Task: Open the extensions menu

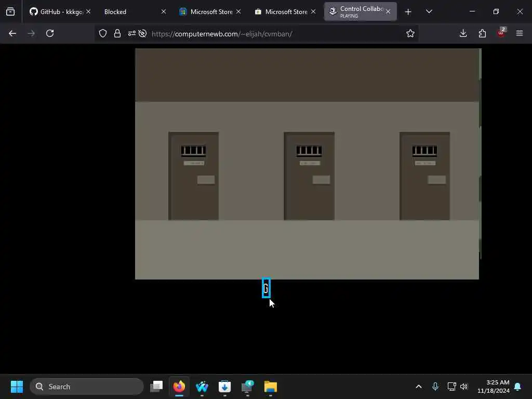Action: point(482,33)
